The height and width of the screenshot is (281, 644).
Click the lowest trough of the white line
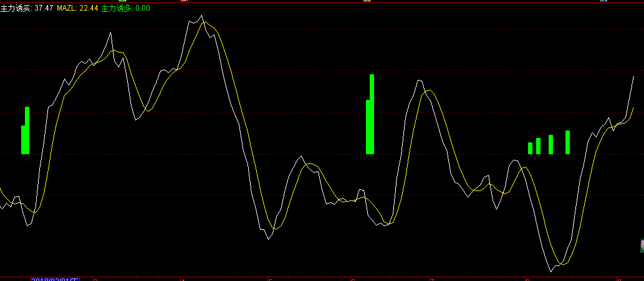point(551,270)
